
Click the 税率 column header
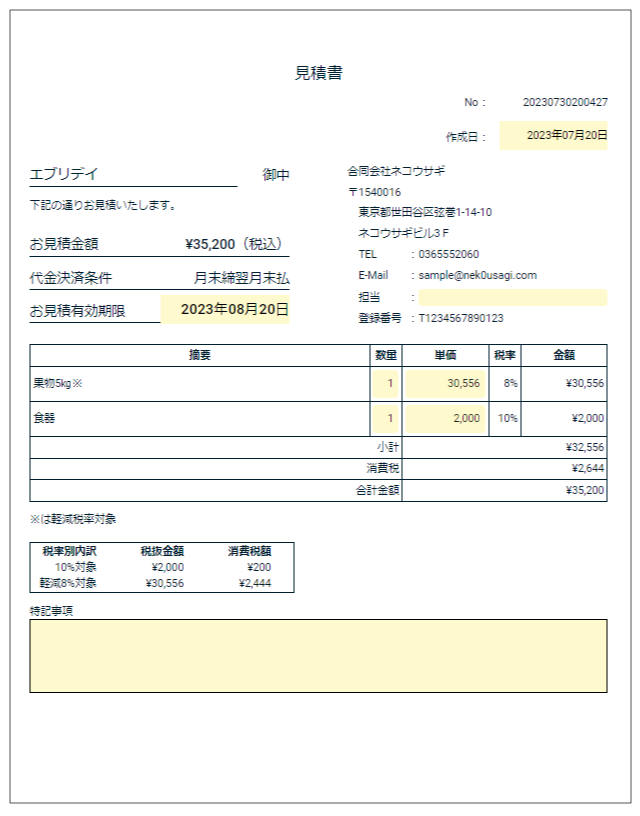pos(505,355)
